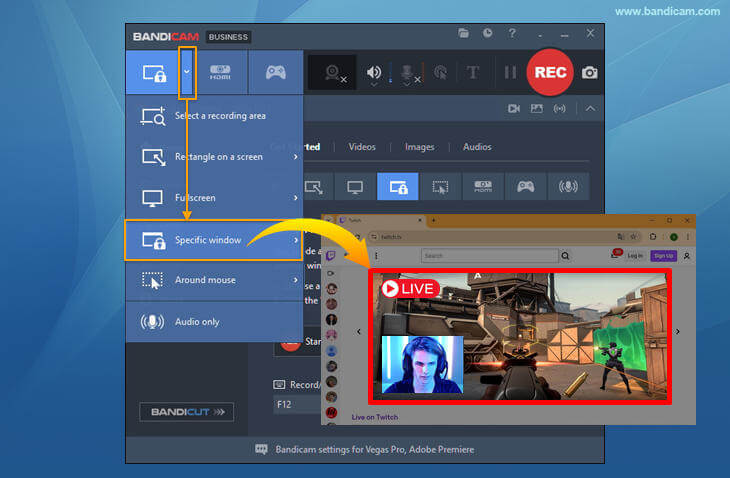Choose Fullscreen menu item
The height and width of the screenshot is (478, 730).
(214, 198)
